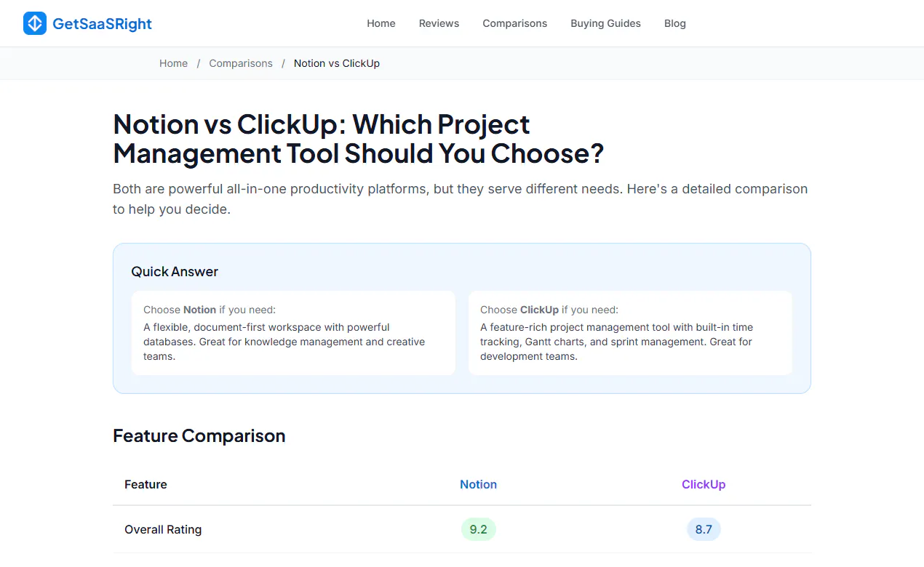Click the 'Notion vs ClickUp' breadcrumb text
This screenshot has width=924, height=567.
point(337,63)
